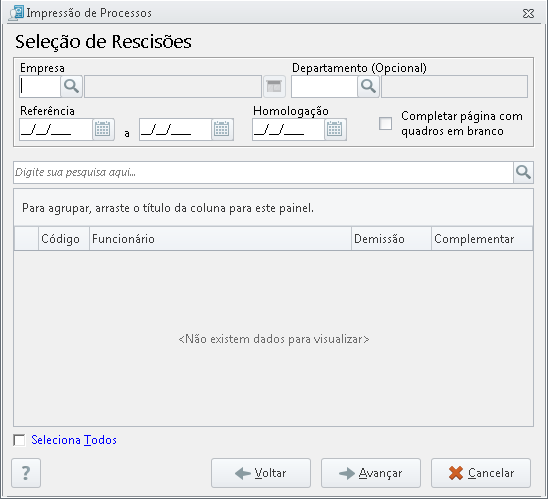Viewport: 548px width, 499px height.
Task: Enable Completar página com quadros em branco
Action: tap(385, 124)
